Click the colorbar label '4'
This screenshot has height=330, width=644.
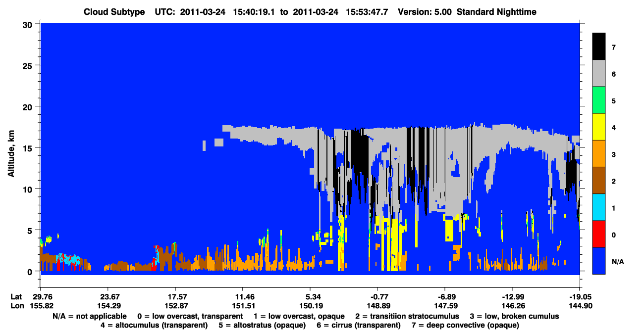coord(613,128)
